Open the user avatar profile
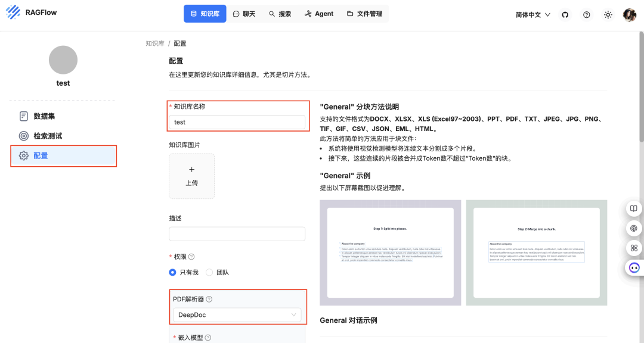The height and width of the screenshot is (343, 644). pyautogui.click(x=629, y=15)
